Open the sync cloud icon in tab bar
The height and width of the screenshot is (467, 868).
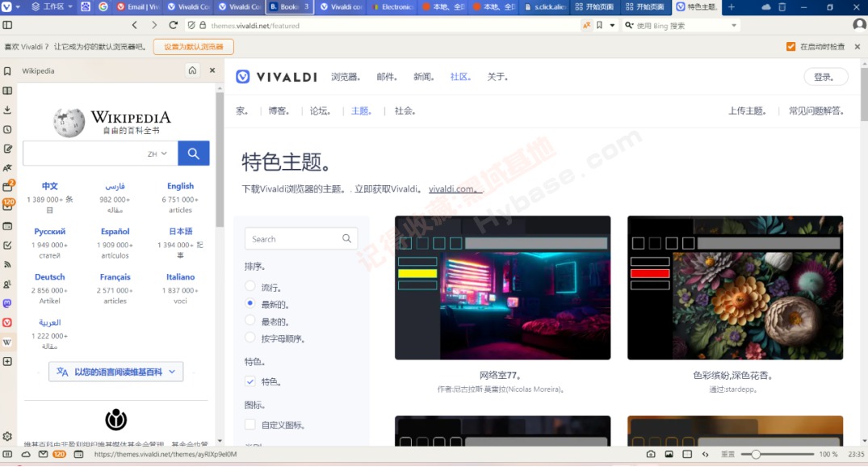766,7
